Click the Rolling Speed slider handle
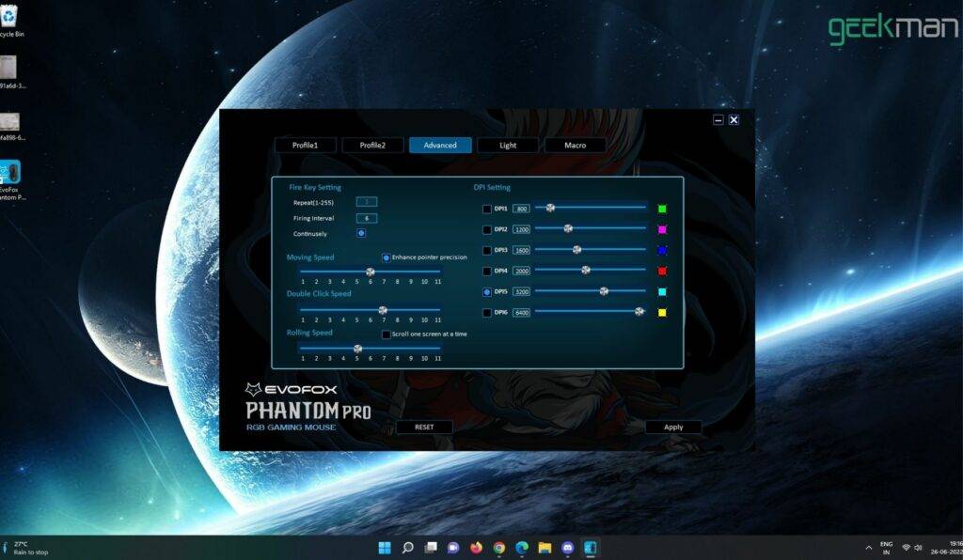Screen dimensions: 963x560 pyautogui.click(x=357, y=349)
